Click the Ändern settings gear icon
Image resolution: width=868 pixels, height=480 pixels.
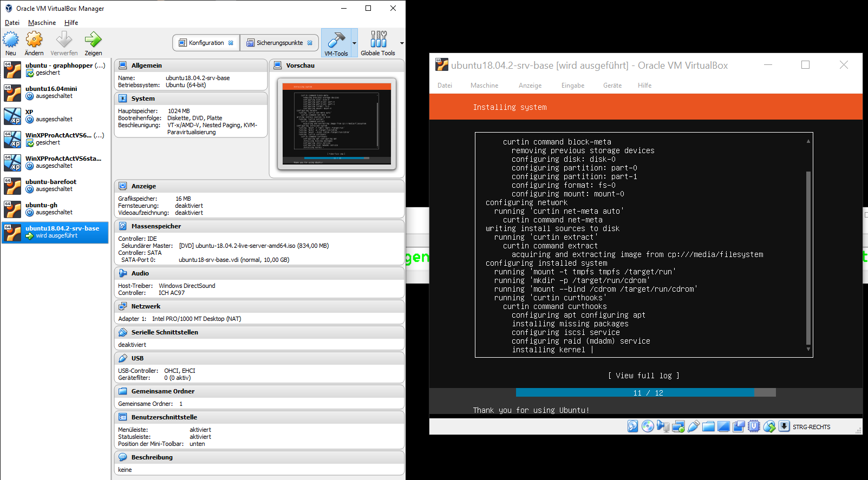tap(34, 40)
